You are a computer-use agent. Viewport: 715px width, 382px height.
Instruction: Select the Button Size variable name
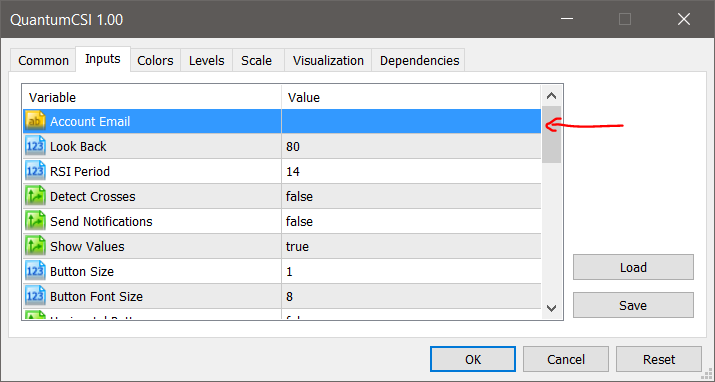pyautogui.click(x=82, y=272)
